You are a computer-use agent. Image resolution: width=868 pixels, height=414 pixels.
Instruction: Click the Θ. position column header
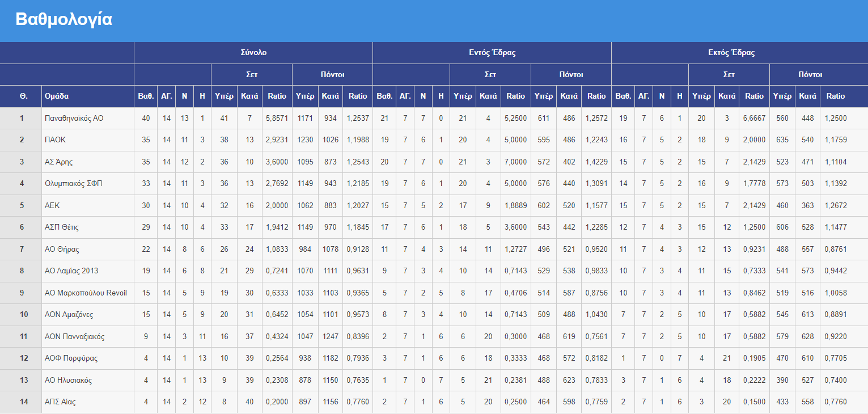coord(23,96)
